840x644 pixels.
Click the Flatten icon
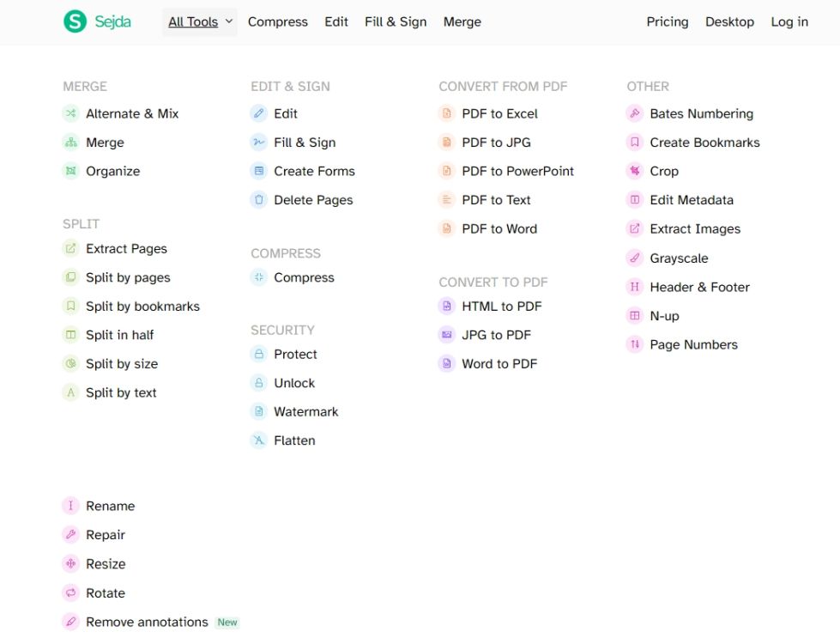(259, 440)
